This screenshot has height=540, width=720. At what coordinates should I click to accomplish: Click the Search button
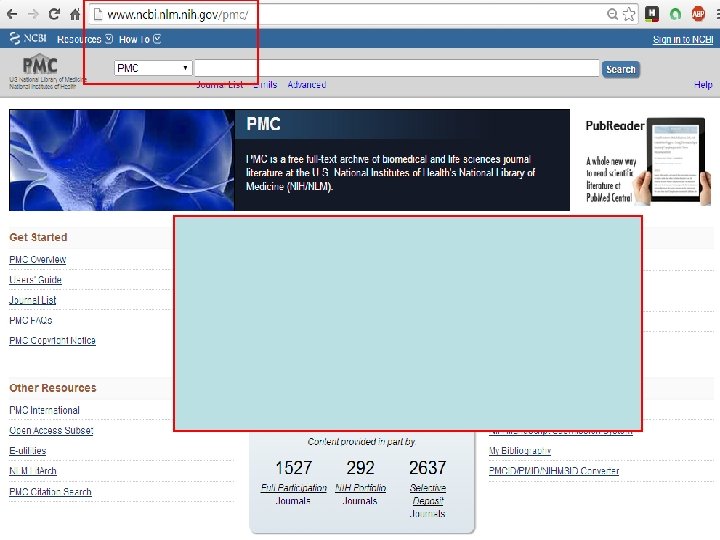tap(621, 69)
